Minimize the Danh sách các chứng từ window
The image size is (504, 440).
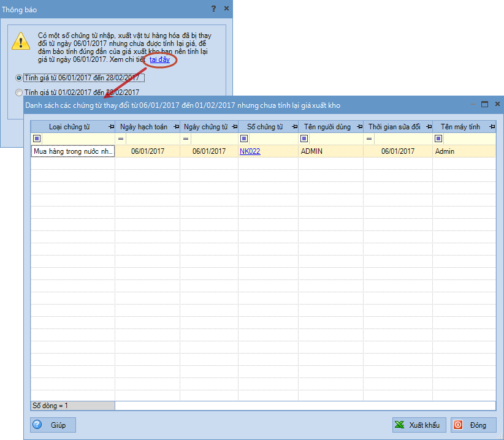pyautogui.click(x=473, y=104)
